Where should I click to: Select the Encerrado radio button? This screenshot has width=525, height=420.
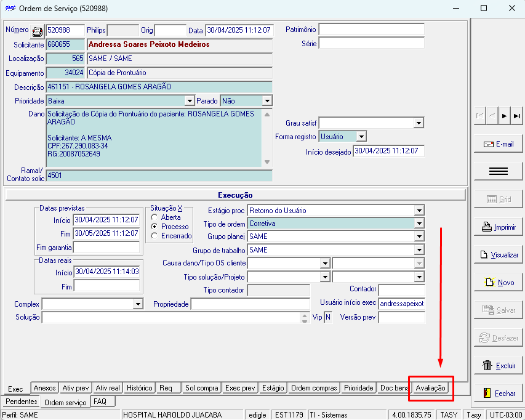[154, 236]
